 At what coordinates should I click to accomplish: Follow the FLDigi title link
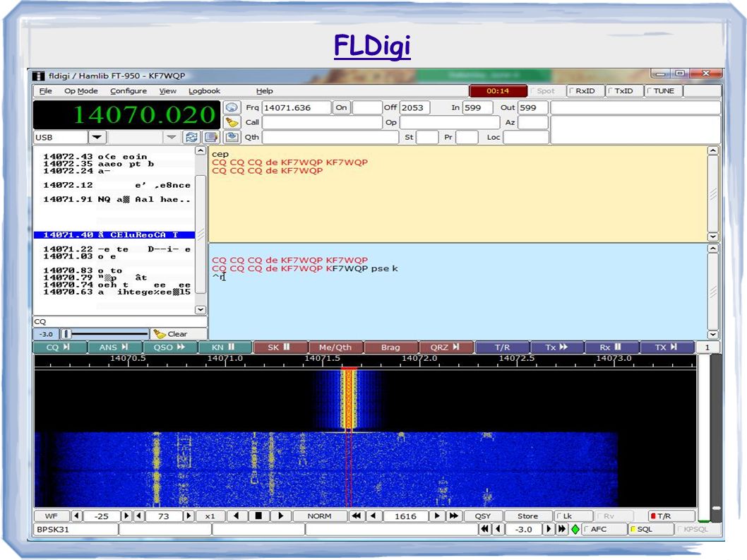coord(372,46)
